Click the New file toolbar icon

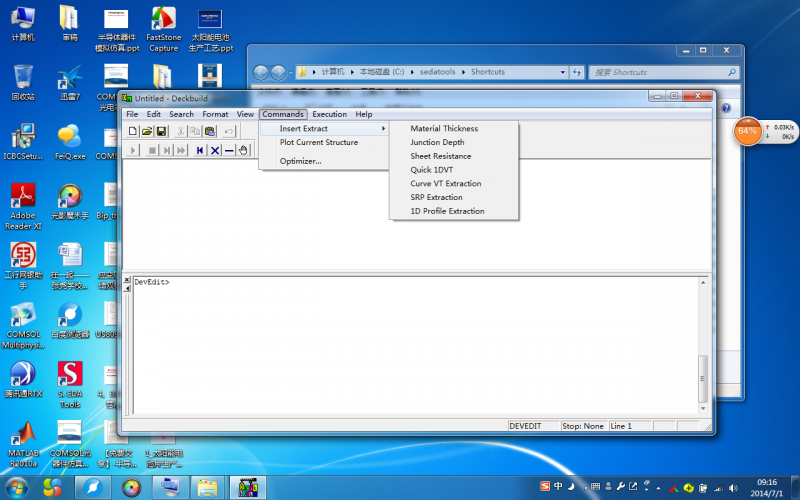[x=133, y=132]
